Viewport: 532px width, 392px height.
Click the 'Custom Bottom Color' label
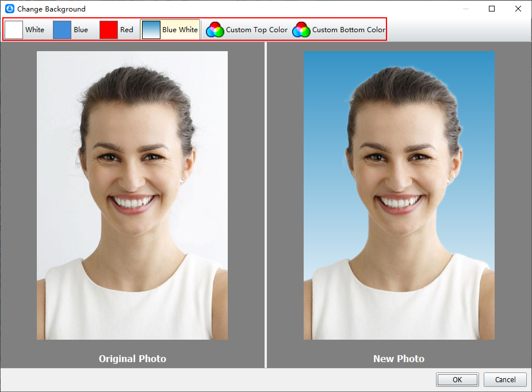349,30
